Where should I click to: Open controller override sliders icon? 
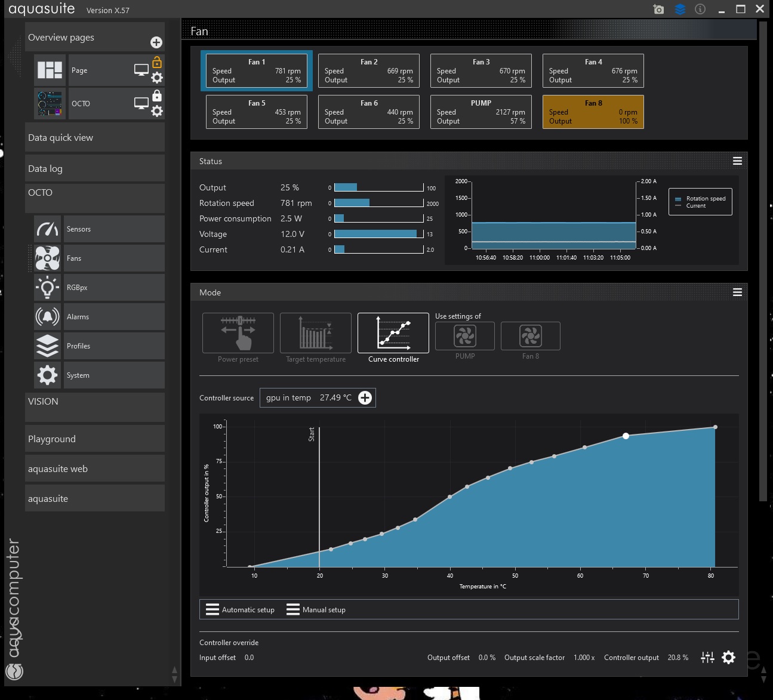click(707, 658)
